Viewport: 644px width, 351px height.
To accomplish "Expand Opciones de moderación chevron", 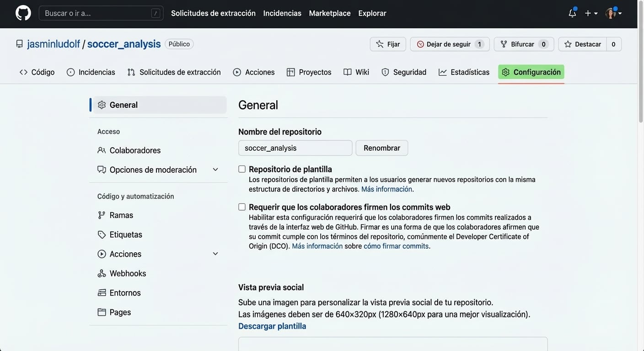I will [x=215, y=170].
